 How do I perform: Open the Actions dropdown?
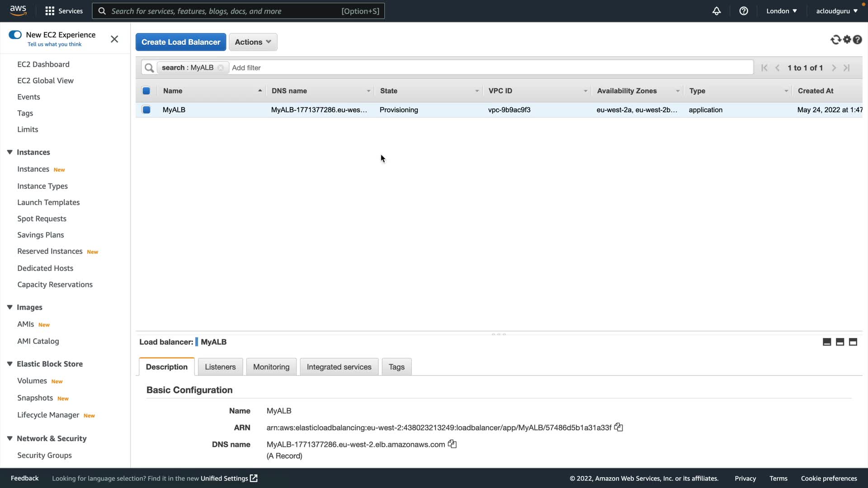tap(253, 42)
